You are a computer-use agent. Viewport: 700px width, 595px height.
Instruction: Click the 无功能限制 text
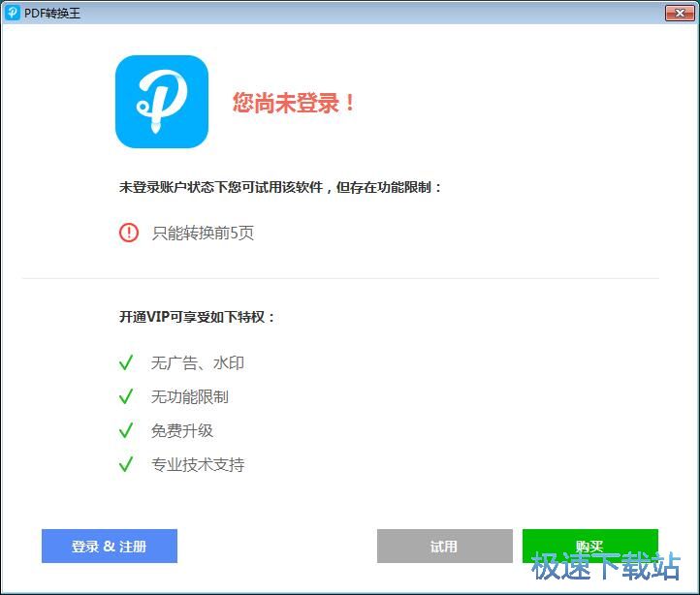click(x=190, y=396)
